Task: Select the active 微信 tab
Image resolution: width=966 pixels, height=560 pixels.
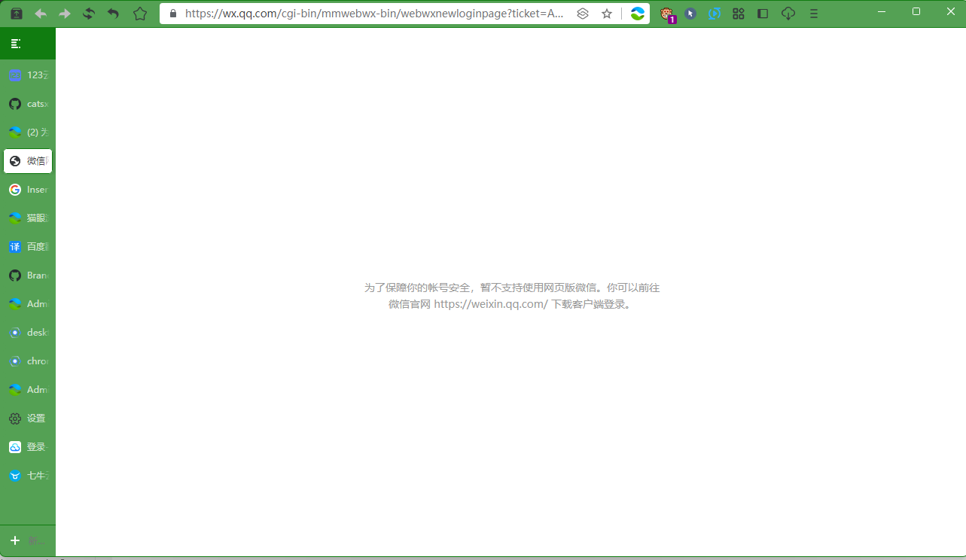Action: click(x=28, y=161)
